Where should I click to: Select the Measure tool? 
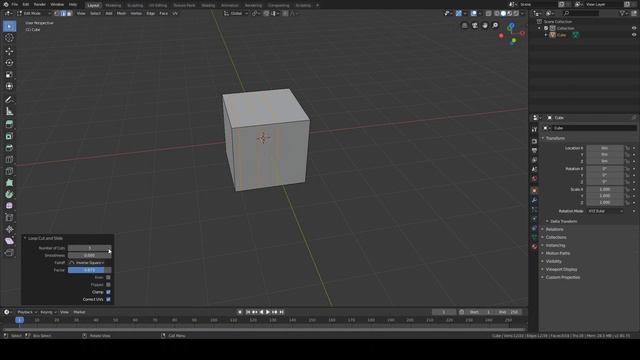pyautogui.click(x=9, y=112)
